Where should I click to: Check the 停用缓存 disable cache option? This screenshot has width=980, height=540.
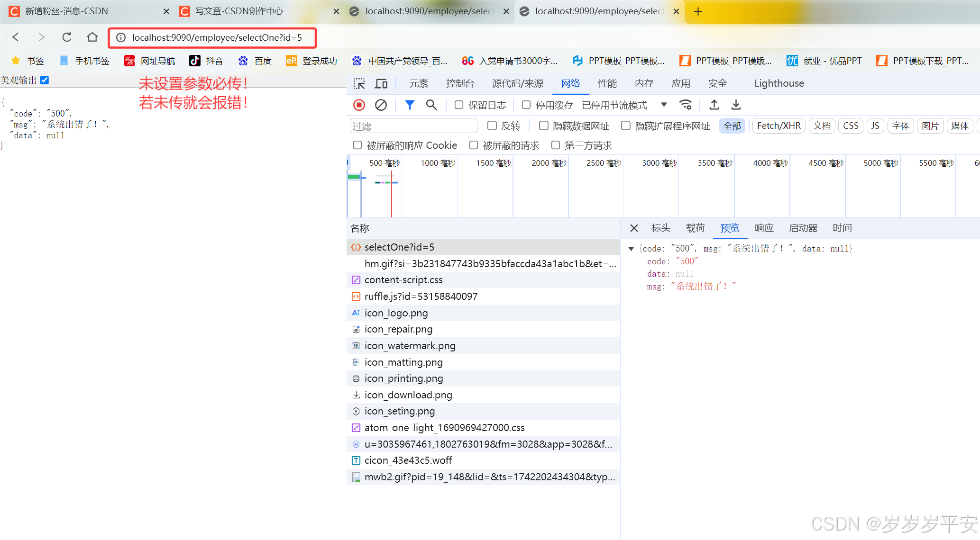point(526,105)
